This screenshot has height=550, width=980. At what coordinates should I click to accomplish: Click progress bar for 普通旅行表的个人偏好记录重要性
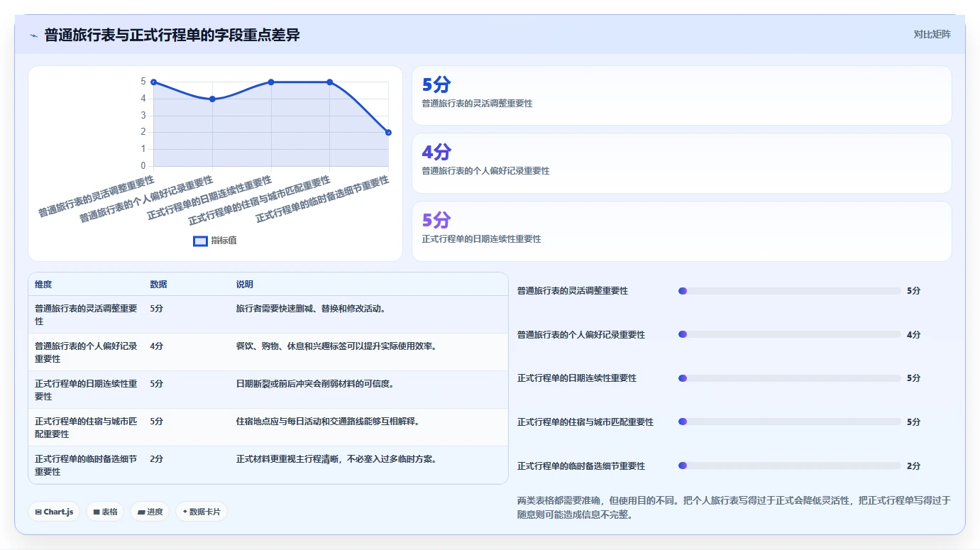click(789, 334)
